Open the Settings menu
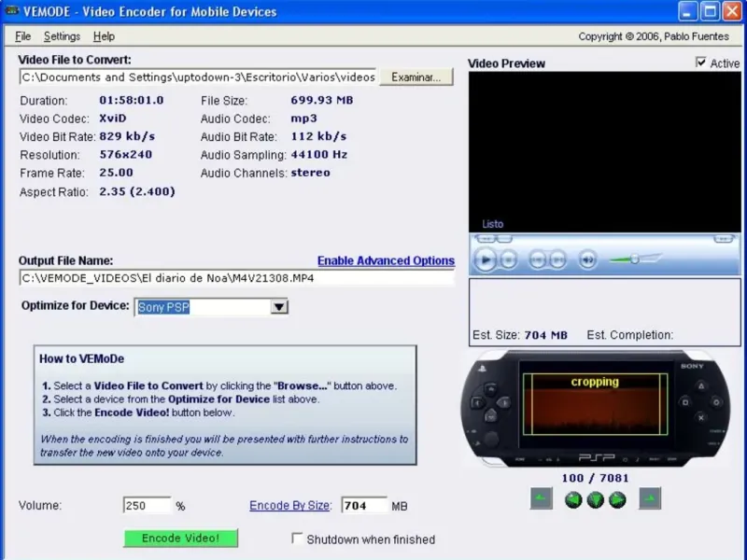The height and width of the screenshot is (560, 747). coord(62,36)
